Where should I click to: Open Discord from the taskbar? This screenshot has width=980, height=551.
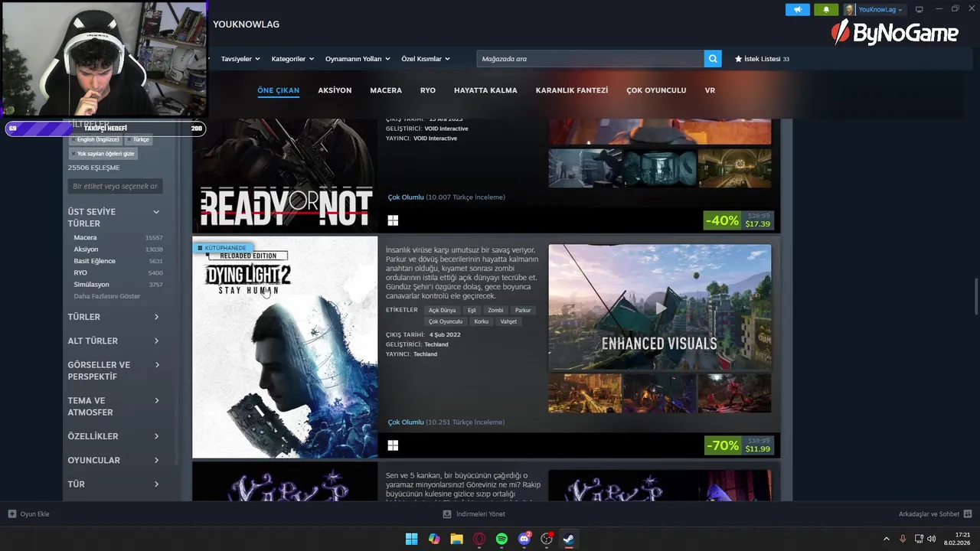[x=524, y=539]
